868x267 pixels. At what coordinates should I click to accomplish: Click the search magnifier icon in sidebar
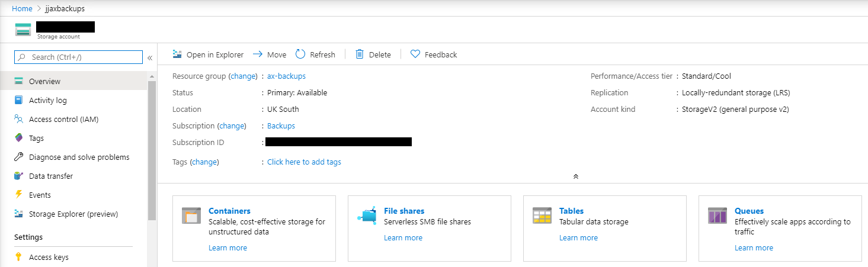[23, 57]
